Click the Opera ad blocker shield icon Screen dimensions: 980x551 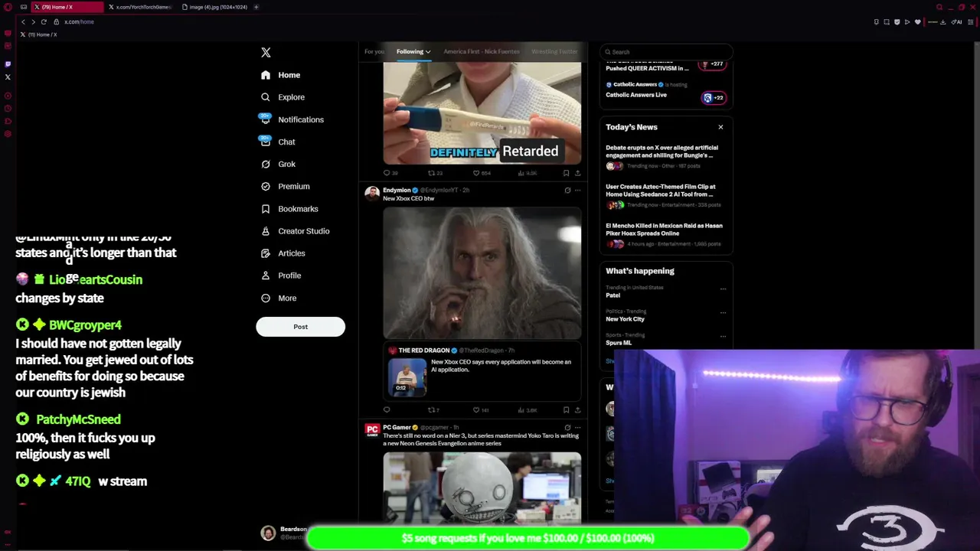(897, 21)
